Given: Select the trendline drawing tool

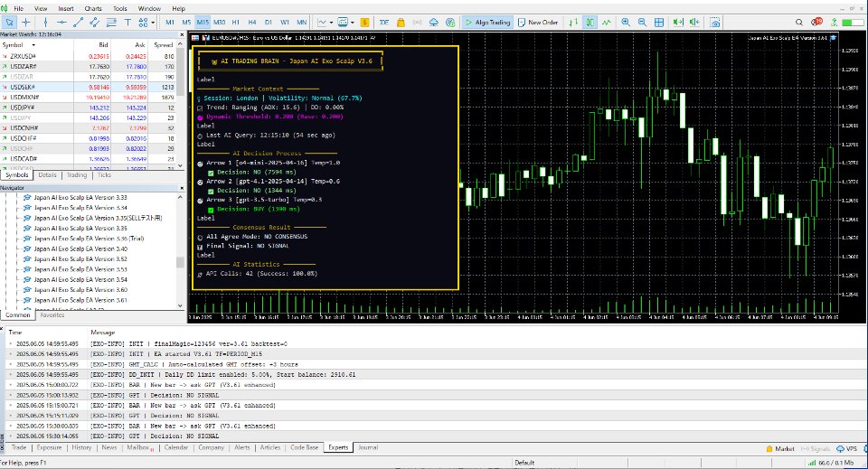Looking at the screenshot, I should (x=78, y=22).
